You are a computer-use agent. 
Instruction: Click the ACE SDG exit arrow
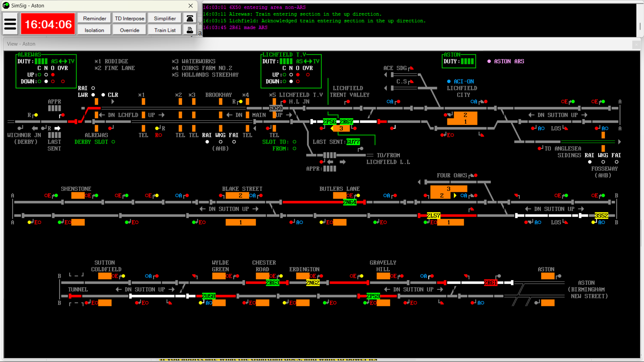pos(386,75)
